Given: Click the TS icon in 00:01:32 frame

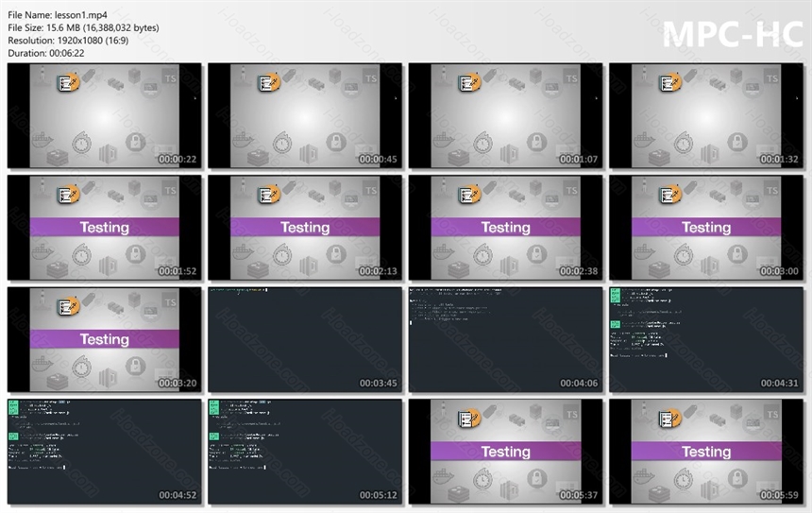Looking at the screenshot, I should coord(772,77).
